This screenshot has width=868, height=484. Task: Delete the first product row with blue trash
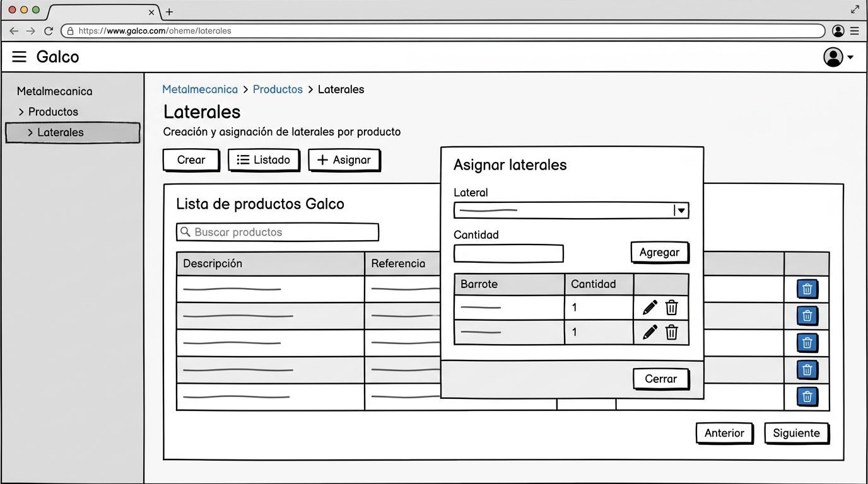[807, 289]
